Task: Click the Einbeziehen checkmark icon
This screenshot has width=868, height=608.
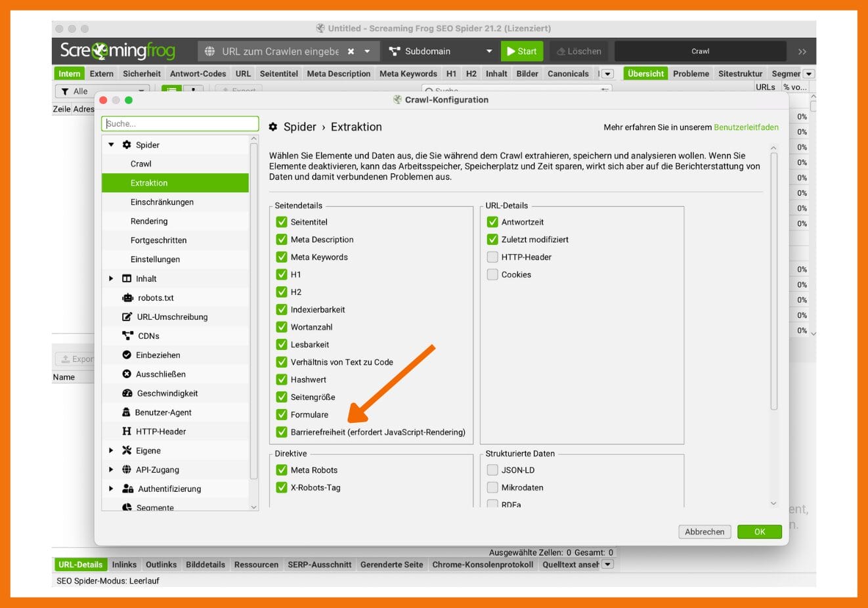Action: 127,355
